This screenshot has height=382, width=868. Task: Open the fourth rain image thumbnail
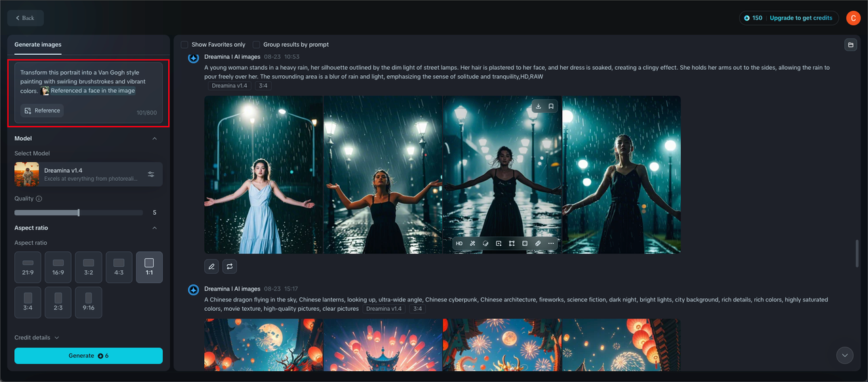621,175
